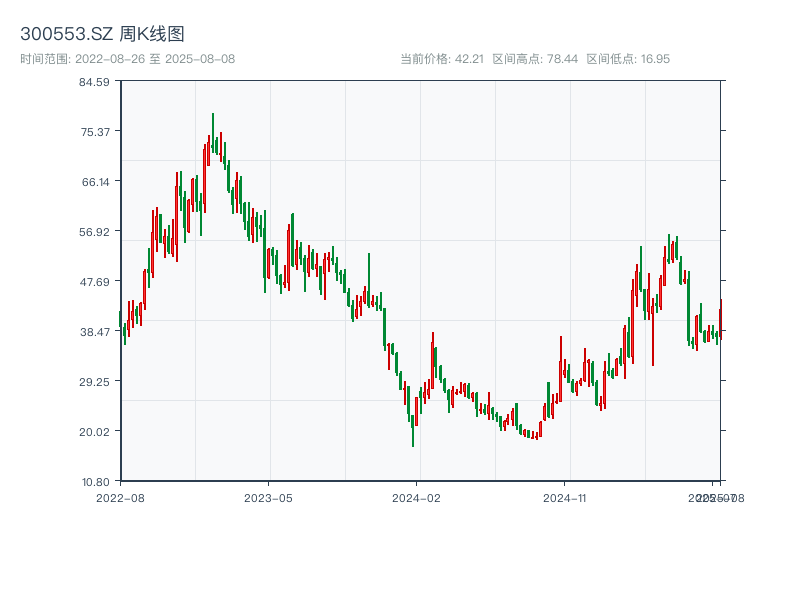Click the chart title 300553.SZ 周K线图

click(102, 34)
